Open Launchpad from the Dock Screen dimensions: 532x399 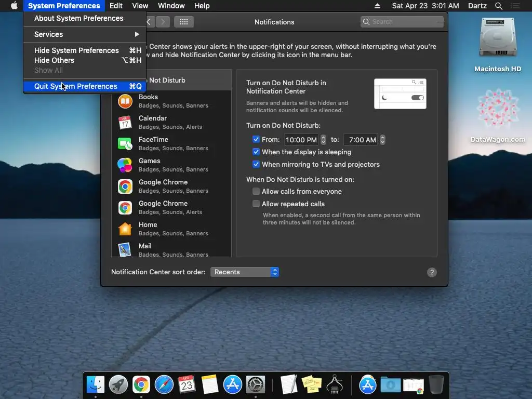coord(118,384)
